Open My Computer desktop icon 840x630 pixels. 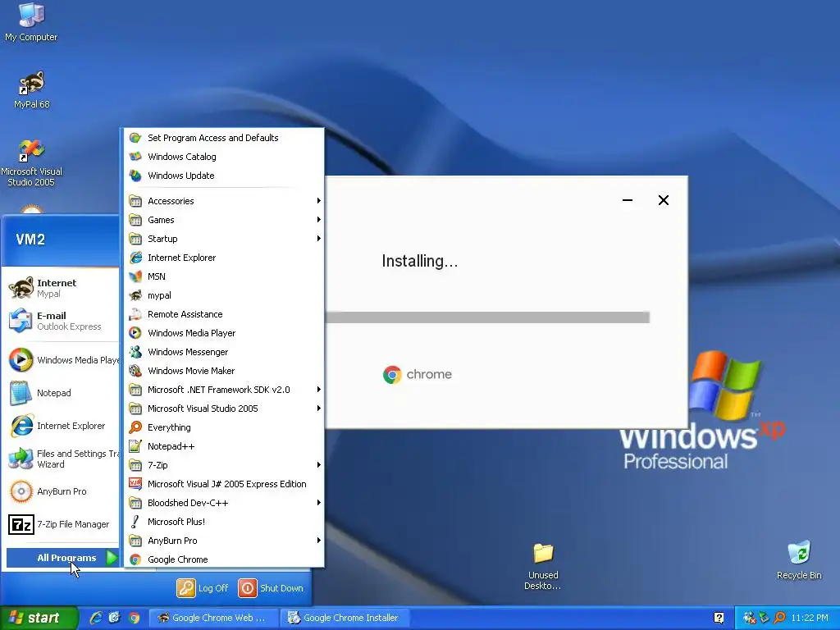tap(31, 21)
